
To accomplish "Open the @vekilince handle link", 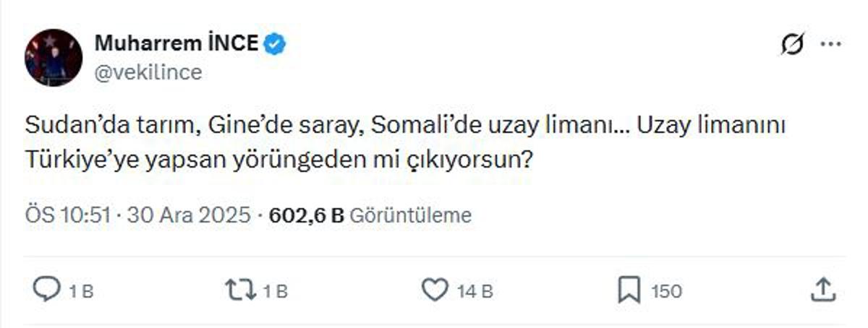I will point(148,72).
